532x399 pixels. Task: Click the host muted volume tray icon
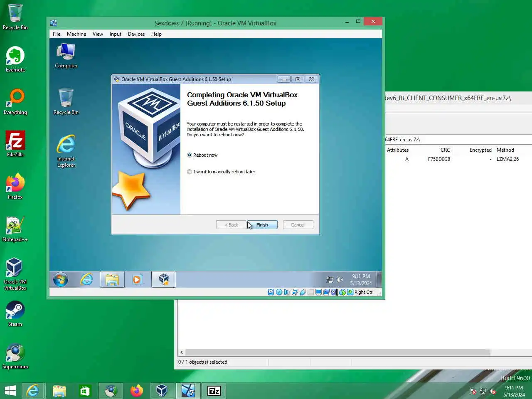[493, 391]
